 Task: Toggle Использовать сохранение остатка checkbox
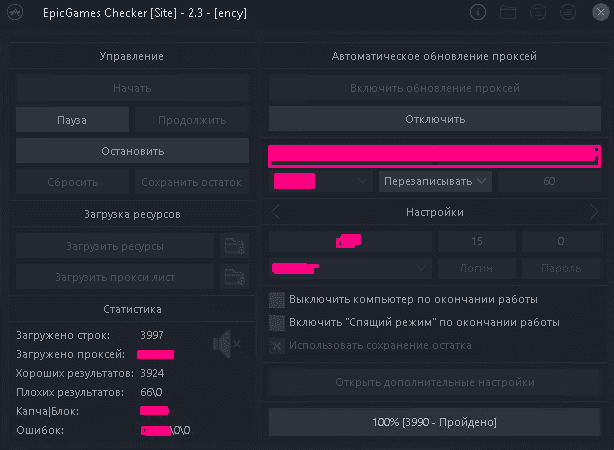(x=277, y=346)
